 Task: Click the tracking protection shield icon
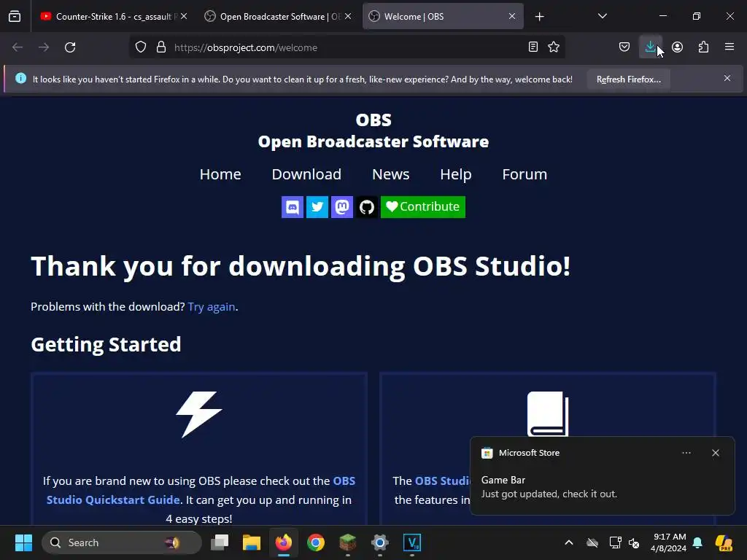[x=141, y=47]
